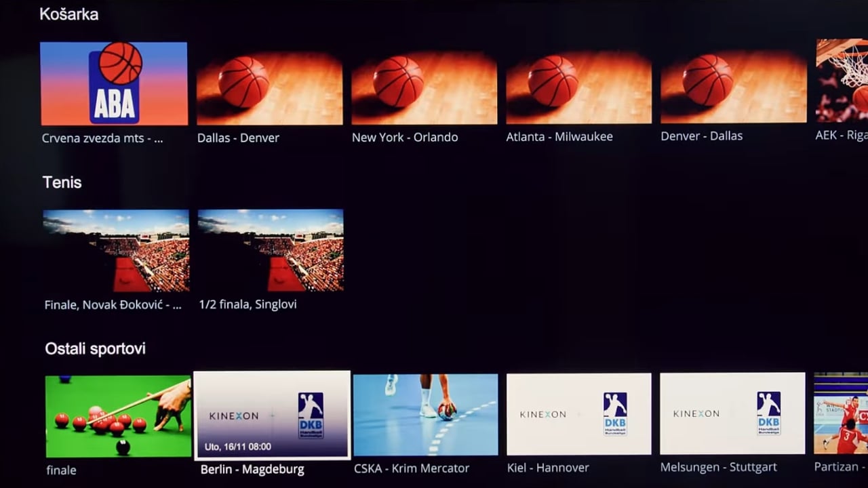Click the 'finale' title under snooker
868x488 pixels.
61,470
